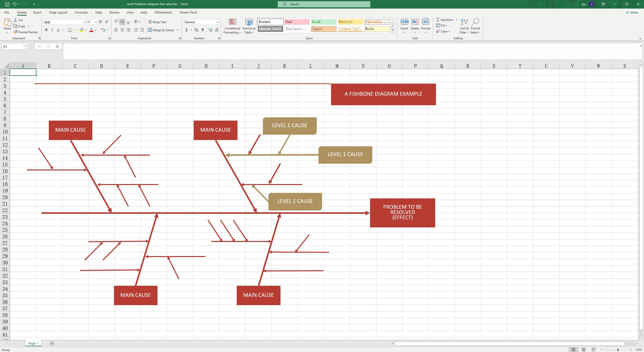
Task: Switch to the Formulas ribbon tab
Action: (81, 12)
